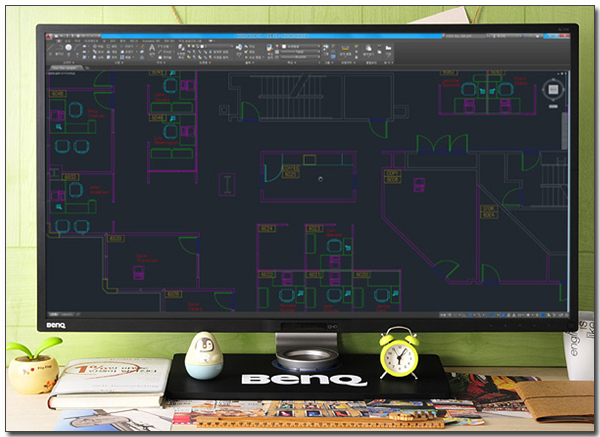Click the new drawing plus tab button
Viewport: 600px width, 437px height.
coord(87,68)
